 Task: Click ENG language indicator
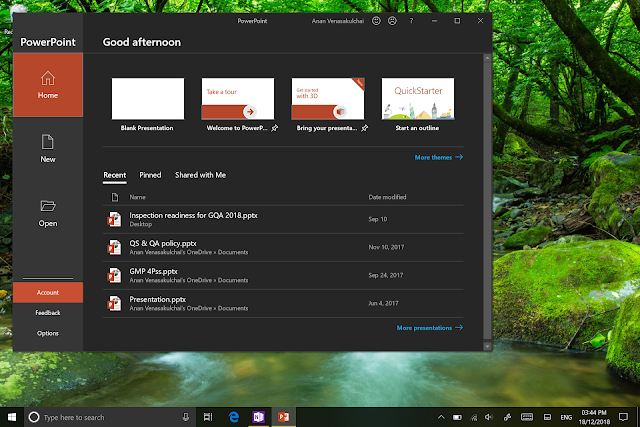pos(566,417)
